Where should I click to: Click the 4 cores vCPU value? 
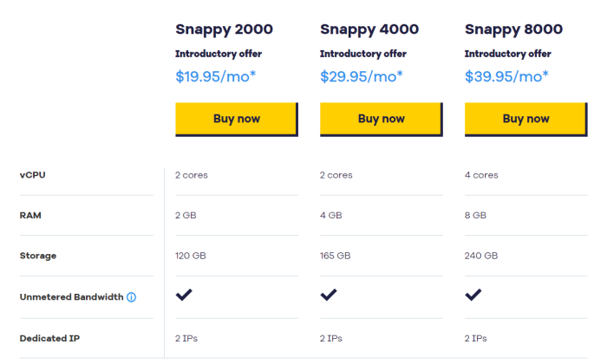point(481,175)
